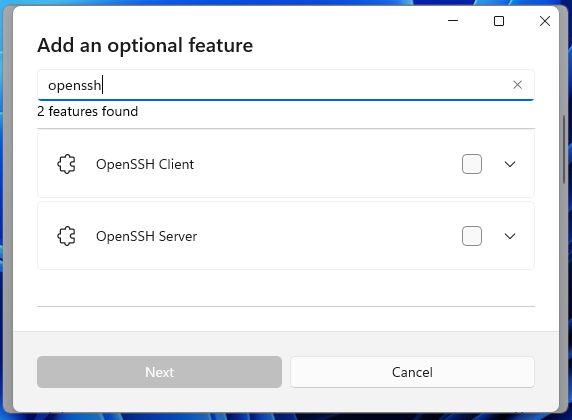Expand OpenSSH Client details chevron

510,164
